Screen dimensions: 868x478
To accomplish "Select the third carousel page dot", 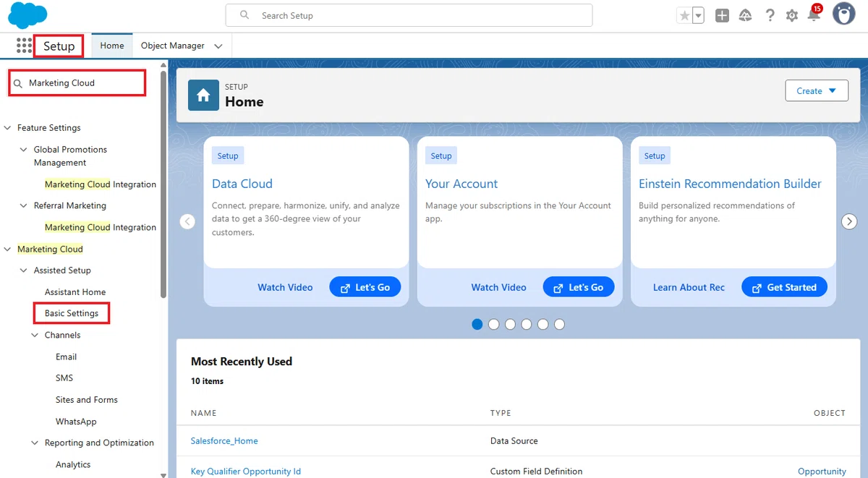I will pyautogui.click(x=510, y=325).
